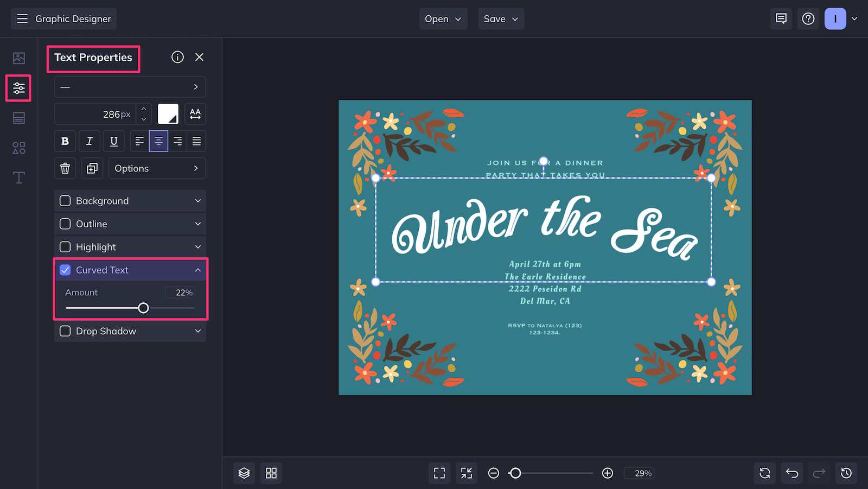
Task: Undo the last change
Action: click(792, 473)
